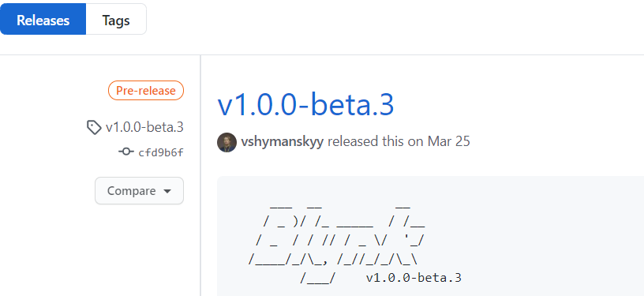Visit the vshymanskyy user profile link
The height and width of the screenshot is (296, 644).
(283, 141)
